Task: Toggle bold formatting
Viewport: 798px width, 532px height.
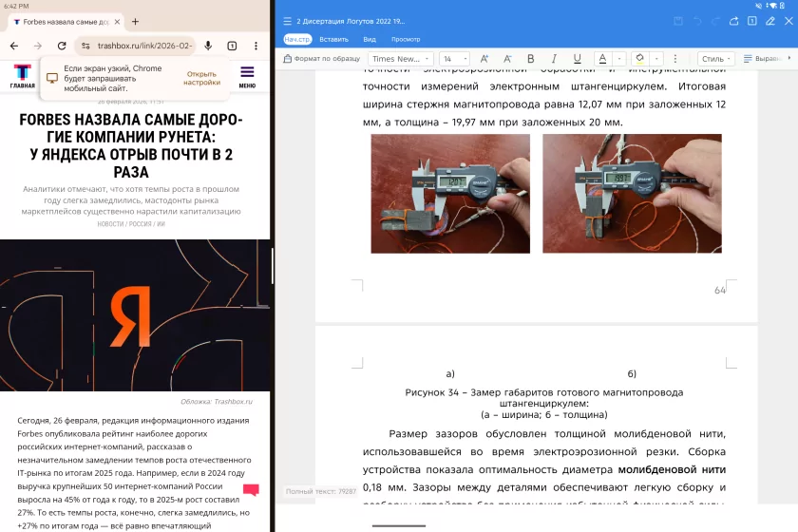Action: click(x=530, y=59)
